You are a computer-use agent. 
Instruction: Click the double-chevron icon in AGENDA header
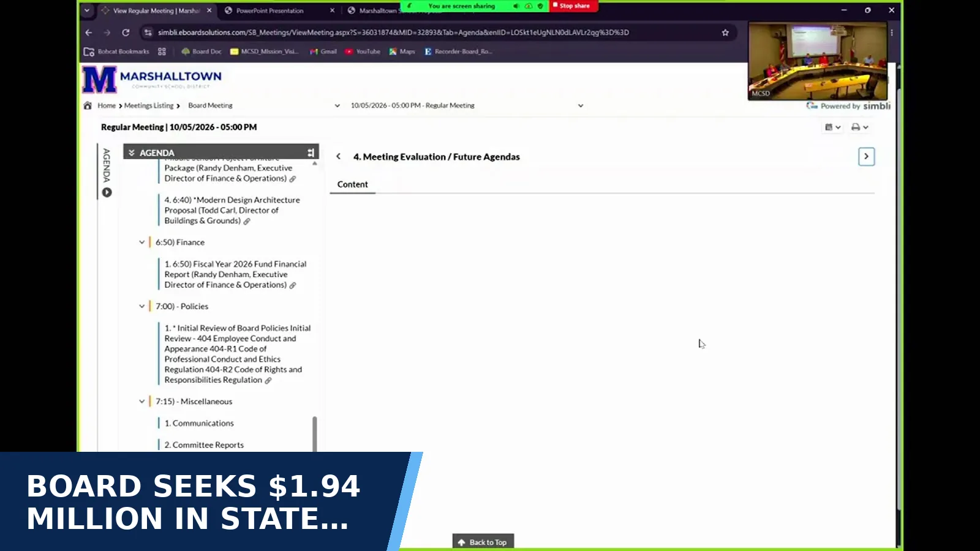click(x=132, y=152)
